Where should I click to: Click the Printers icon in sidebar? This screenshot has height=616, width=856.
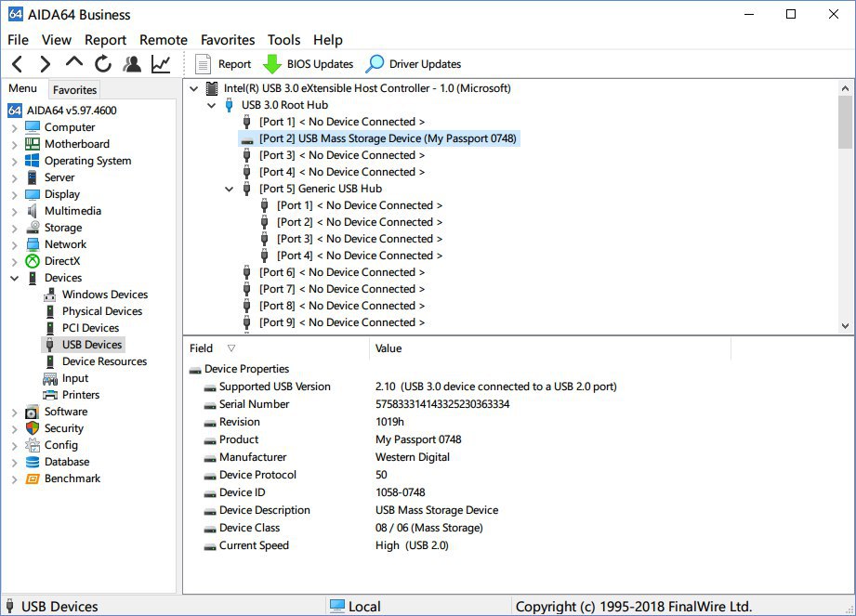50,395
